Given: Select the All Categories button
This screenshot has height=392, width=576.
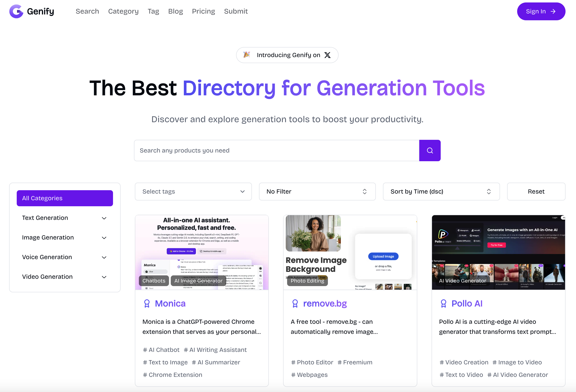Looking at the screenshot, I should coord(65,198).
